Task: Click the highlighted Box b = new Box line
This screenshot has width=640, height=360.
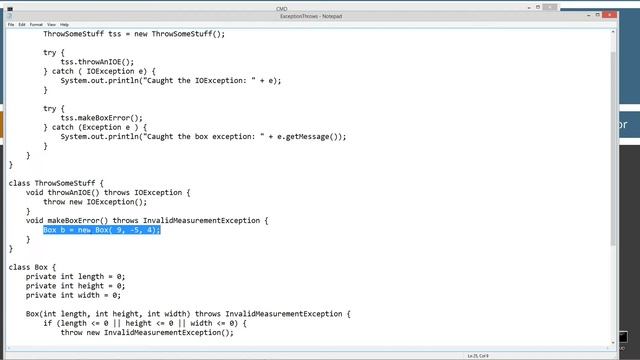Action: (102, 230)
